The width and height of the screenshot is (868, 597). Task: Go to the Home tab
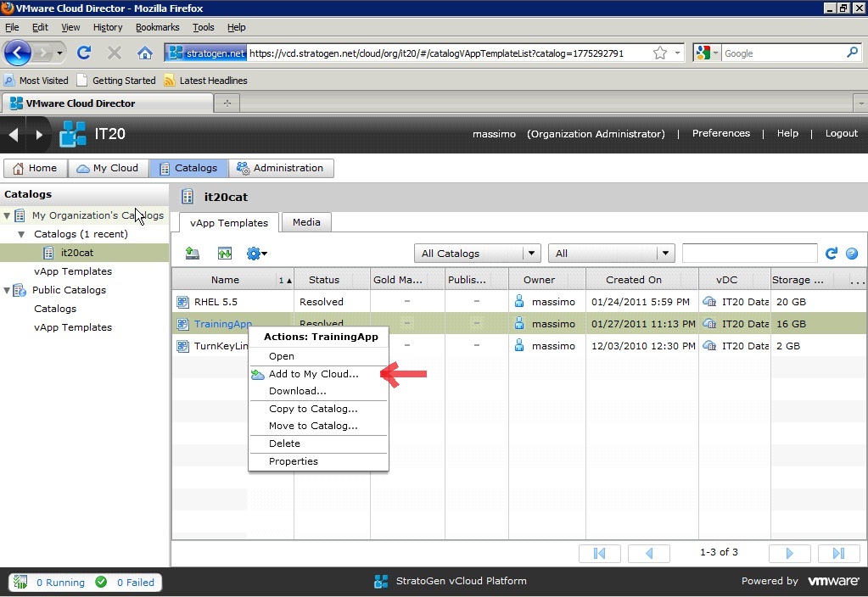(x=36, y=168)
